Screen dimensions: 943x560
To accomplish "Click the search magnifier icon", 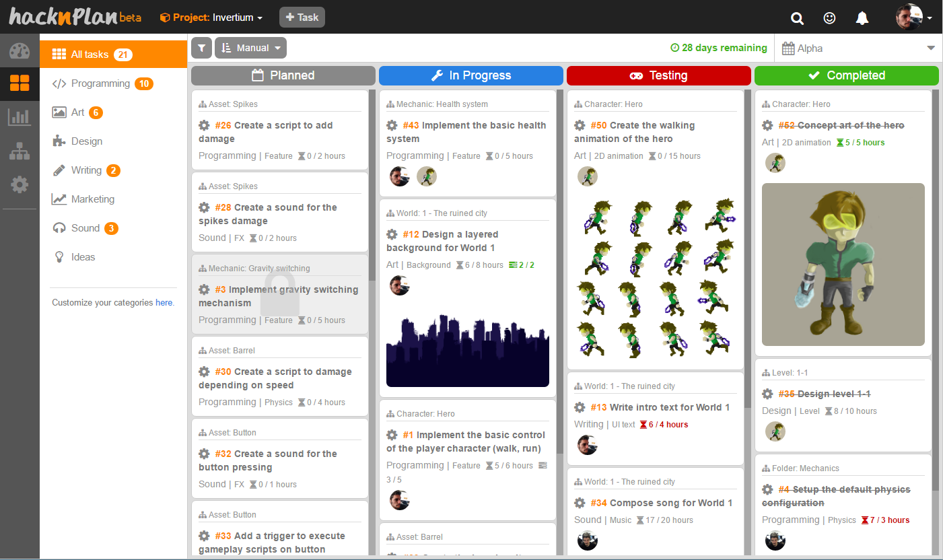I will 797,18.
